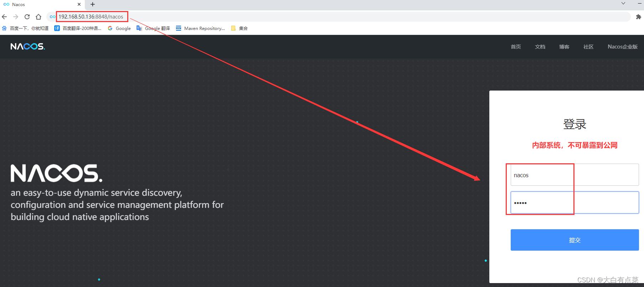The width and height of the screenshot is (644, 287).
Task: Click the browser forward arrow
Action: [x=16, y=17]
